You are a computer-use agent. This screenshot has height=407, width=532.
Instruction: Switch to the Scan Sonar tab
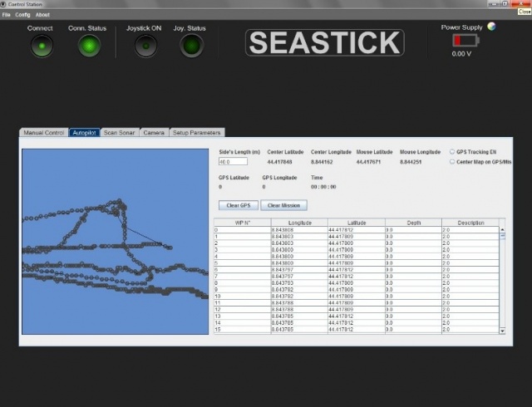click(x=119, y=132)
